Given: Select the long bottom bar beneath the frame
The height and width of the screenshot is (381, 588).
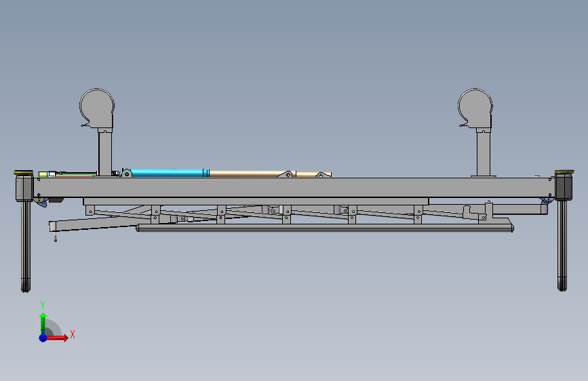Looking at the screenshot, I should 325,228.
